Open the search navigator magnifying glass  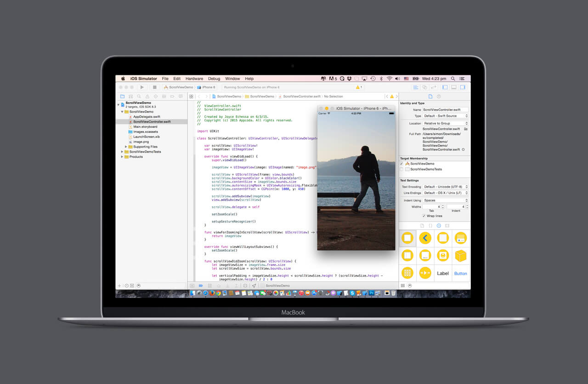click(x=139, y=96)
